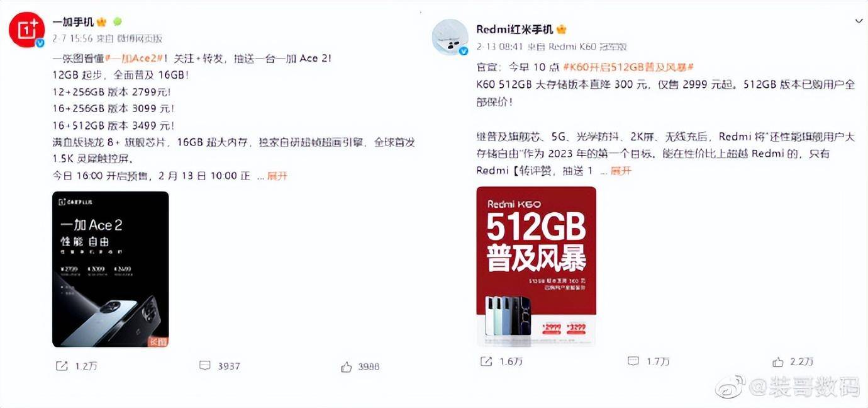Open comments icon showing 3937

204,365
